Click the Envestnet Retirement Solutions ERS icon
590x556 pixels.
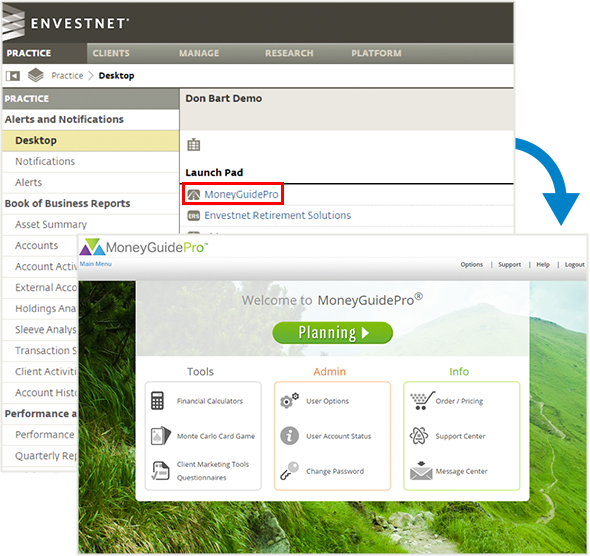[194, 216]
